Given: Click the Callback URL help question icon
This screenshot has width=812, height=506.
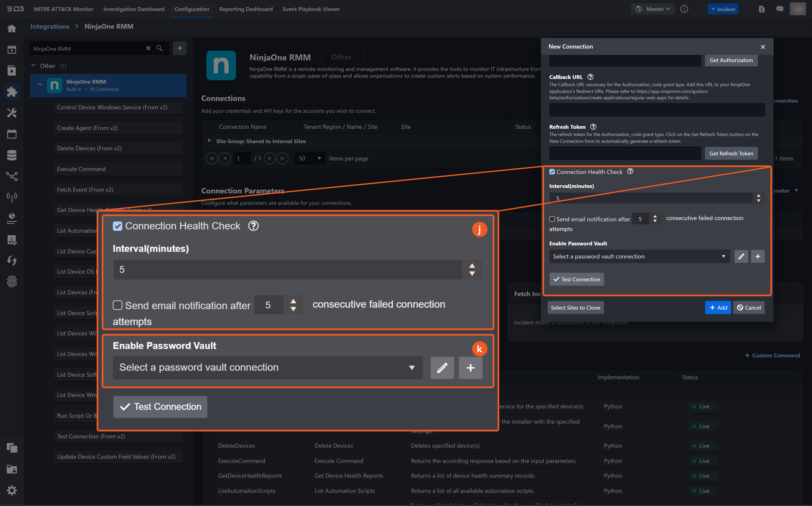Looking at the screenshot, I should coord(591,77).
